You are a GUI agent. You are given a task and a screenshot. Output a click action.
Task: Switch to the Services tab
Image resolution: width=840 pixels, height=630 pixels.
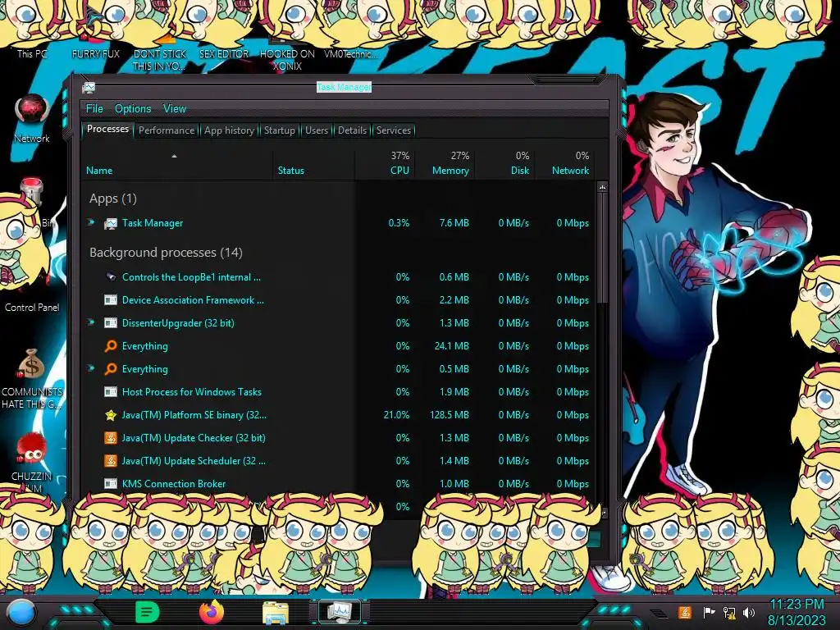tap(393, 130)
